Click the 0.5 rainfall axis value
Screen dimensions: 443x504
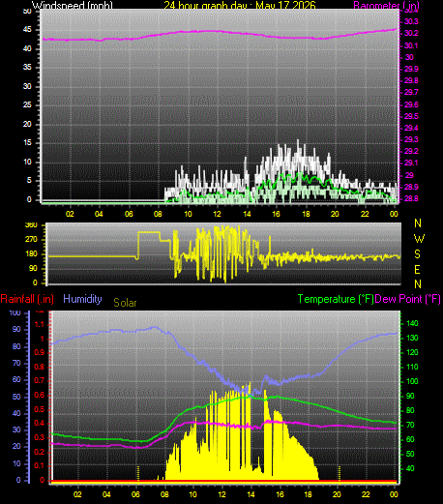[40, 410]
